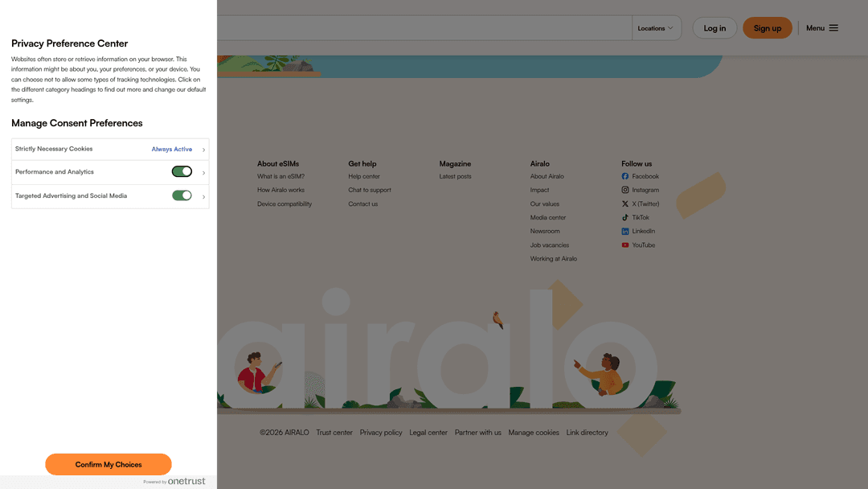868x489 pixels.
Task: Disable the Performance and Analytics toggle
Action: click(x=181, y=171)
